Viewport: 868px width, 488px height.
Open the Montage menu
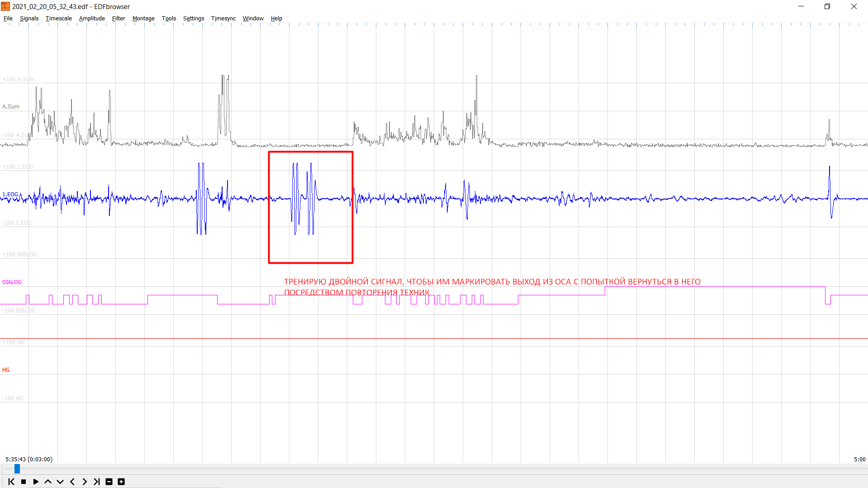coord(143,19)
